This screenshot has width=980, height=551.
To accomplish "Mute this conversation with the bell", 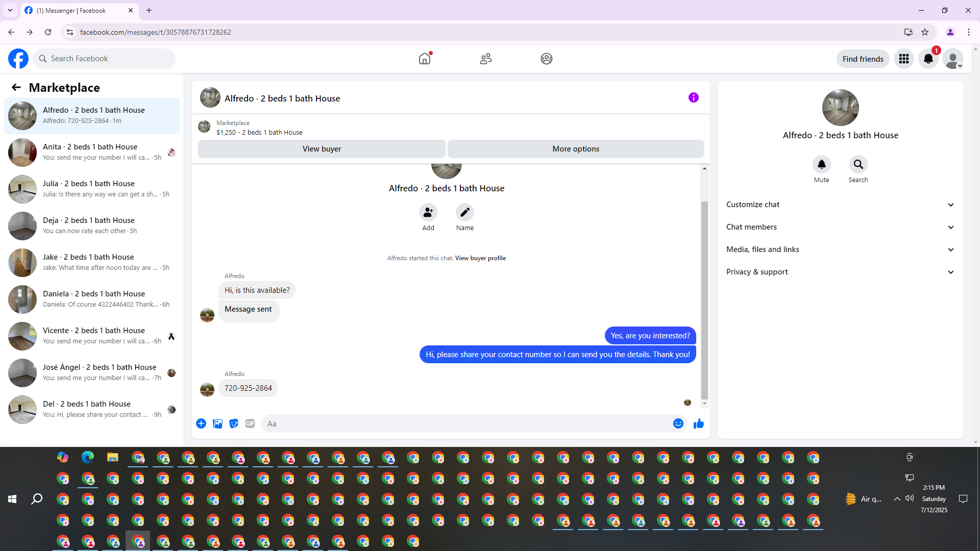I will [x=821, y=164].
